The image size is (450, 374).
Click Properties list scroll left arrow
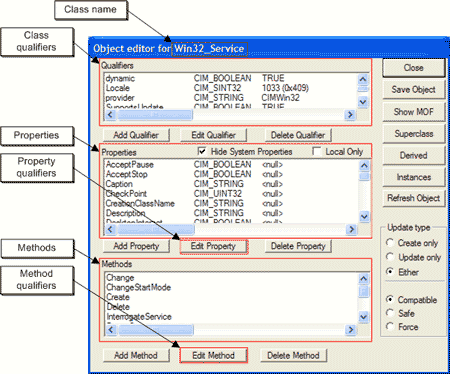(110, 229)
